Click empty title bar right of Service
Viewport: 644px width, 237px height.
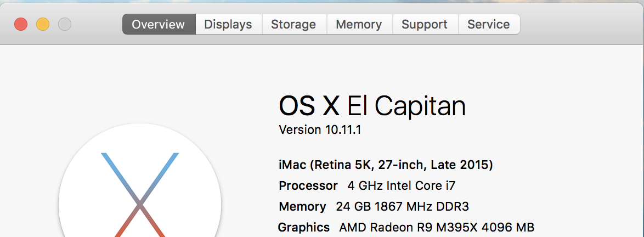pyautogui.click(x=581, y=25)
